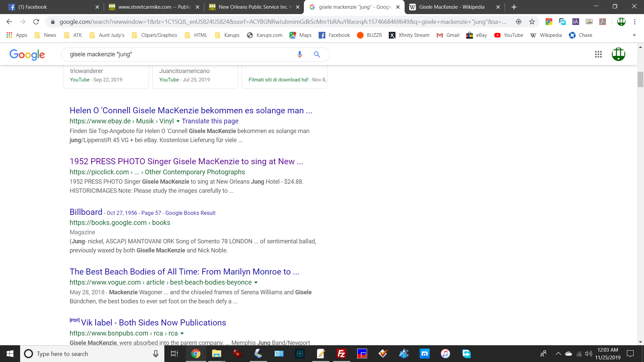Click the Windows taskbar search box
The height and width of the screenshot is (362, 644).
[x=92, y=354]
